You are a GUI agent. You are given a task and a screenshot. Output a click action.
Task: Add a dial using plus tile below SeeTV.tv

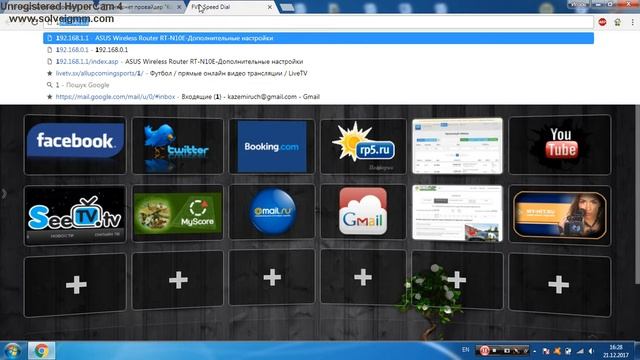point(75,285)
